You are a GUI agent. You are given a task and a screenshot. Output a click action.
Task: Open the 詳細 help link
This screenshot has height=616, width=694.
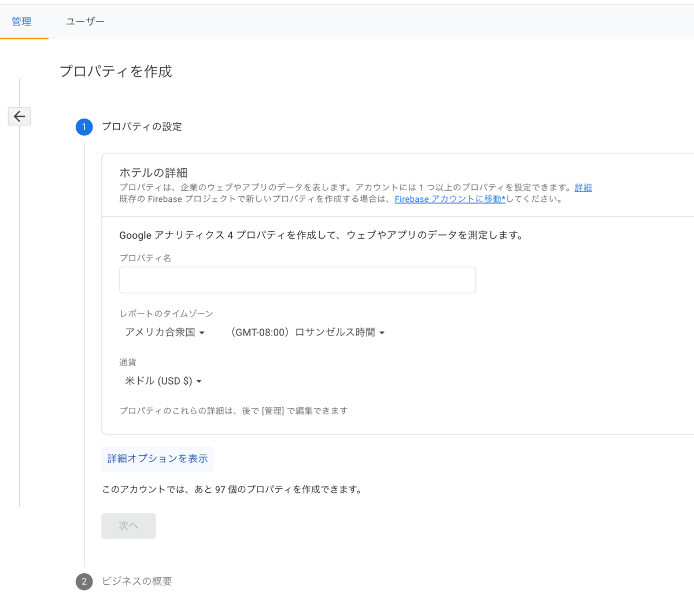(583, 187)
